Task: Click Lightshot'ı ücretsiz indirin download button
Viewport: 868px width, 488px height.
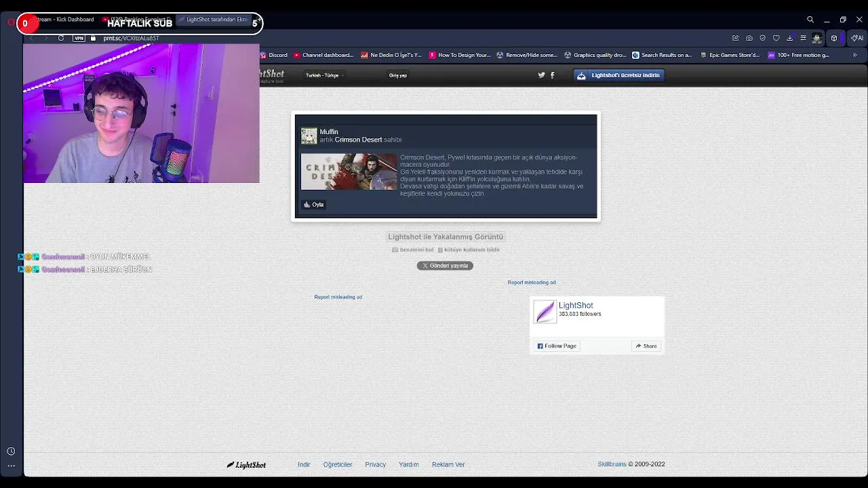Action: [618, 75]
